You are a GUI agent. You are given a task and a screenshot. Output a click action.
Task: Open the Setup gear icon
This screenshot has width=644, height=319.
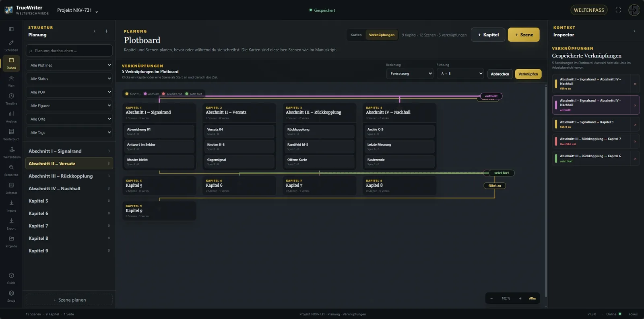[11, 296]
